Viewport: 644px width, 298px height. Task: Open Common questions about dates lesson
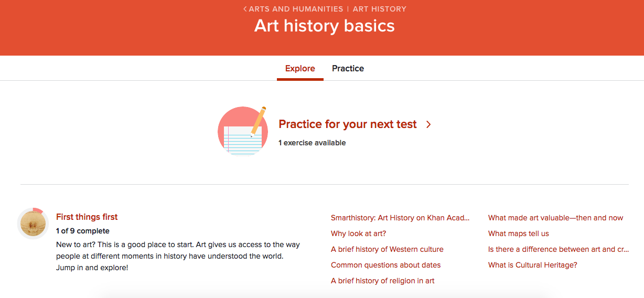tap(385, 265)
